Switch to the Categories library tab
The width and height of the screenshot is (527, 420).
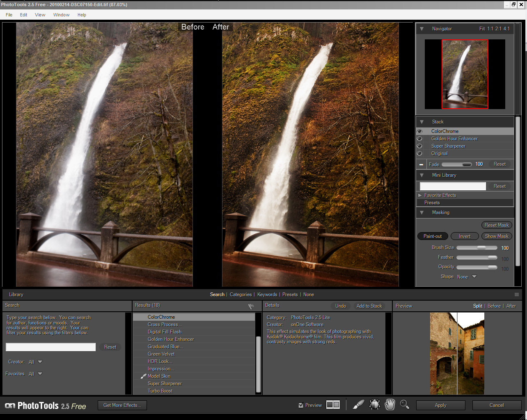click(x=241, y=294)
